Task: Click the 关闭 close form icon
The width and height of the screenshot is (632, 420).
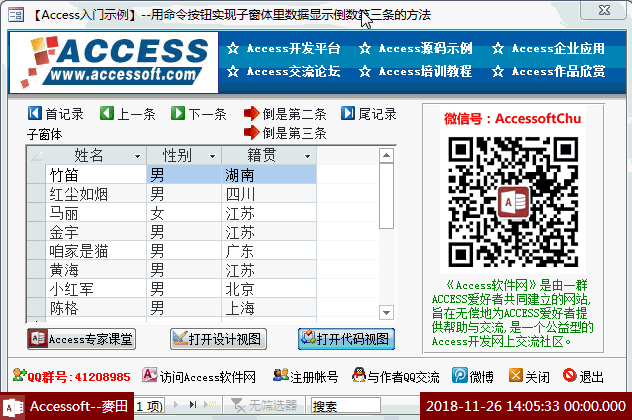Action: coord(515,377)
